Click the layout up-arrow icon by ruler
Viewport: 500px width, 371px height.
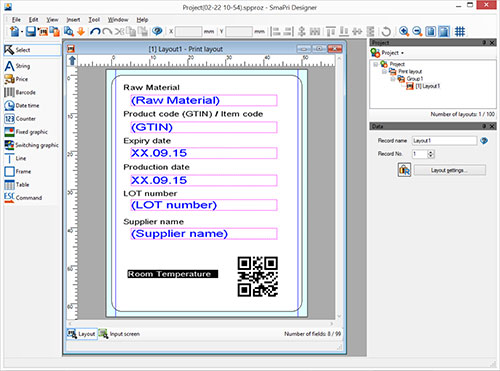pyautogui.click(x=72, y=61)
